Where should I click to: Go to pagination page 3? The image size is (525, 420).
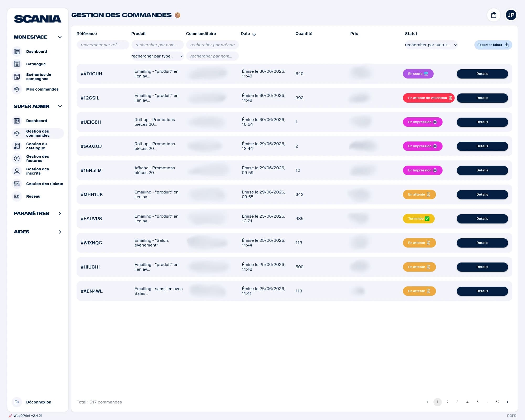[457, 402]
